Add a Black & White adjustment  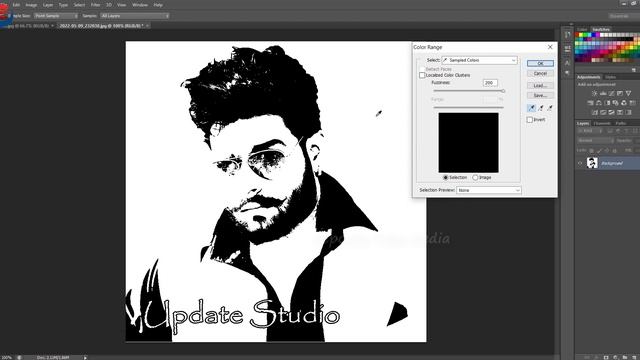[x=607, y=103]
